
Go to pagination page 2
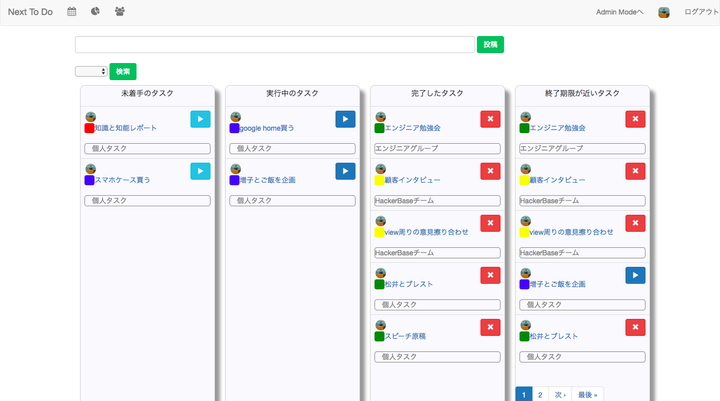pyautogui.click(x=540, y=395)
